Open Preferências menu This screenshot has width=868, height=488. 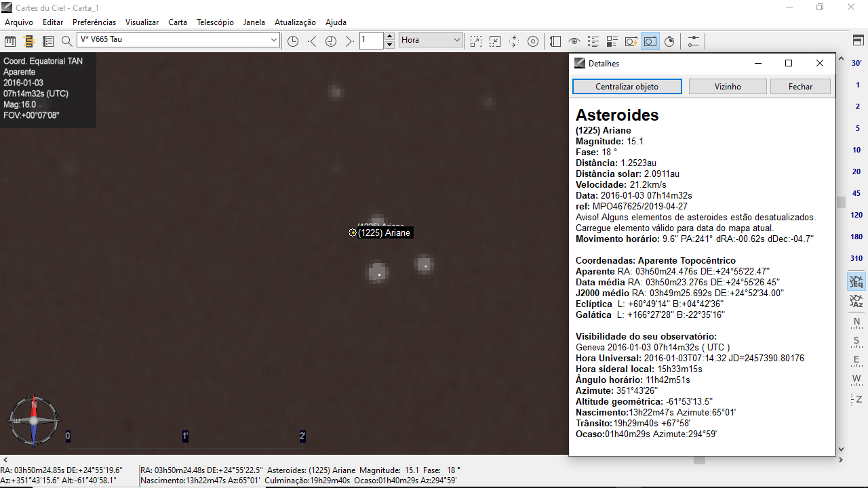click(x=94, y=22)
